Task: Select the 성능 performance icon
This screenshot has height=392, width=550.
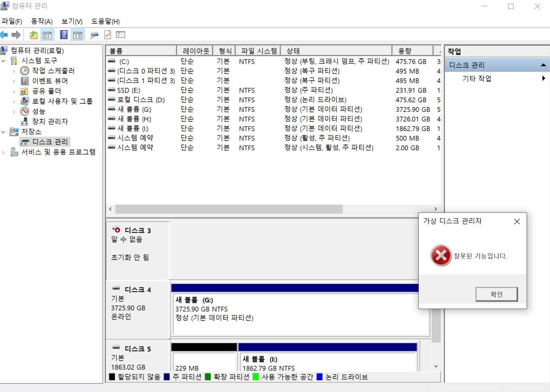Action: 25,111
